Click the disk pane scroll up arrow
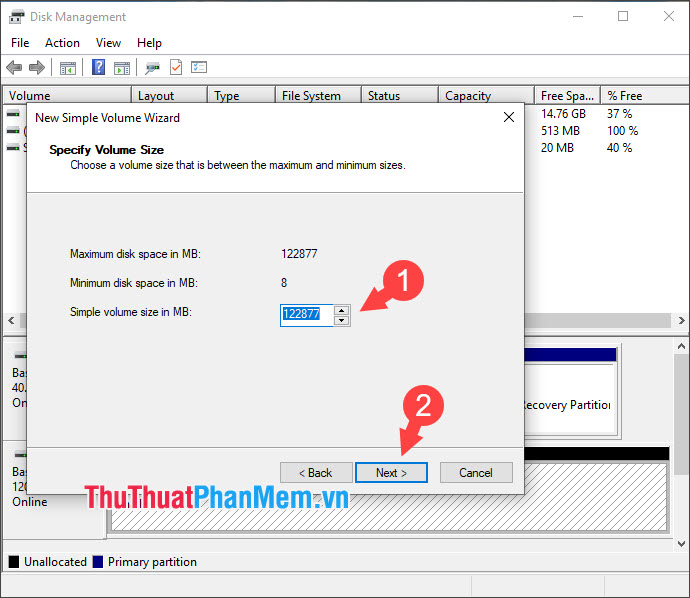Image resolution: width=690 pixels, height=598 pixels. point(681,346)
